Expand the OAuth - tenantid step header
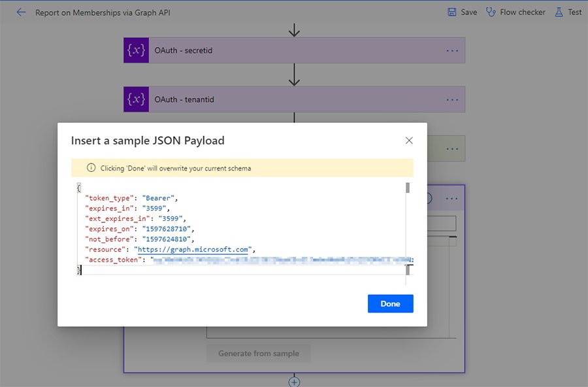This screenshot has height=387, width=588. (294, 99)
